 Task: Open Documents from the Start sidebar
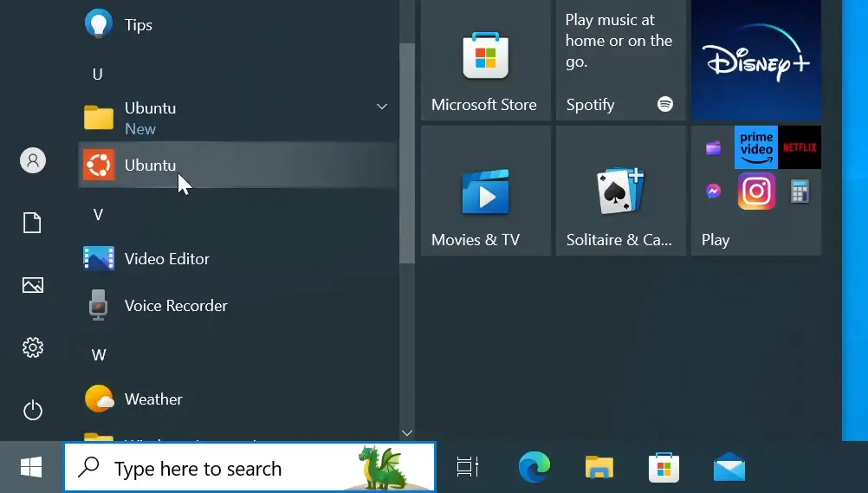32,223
